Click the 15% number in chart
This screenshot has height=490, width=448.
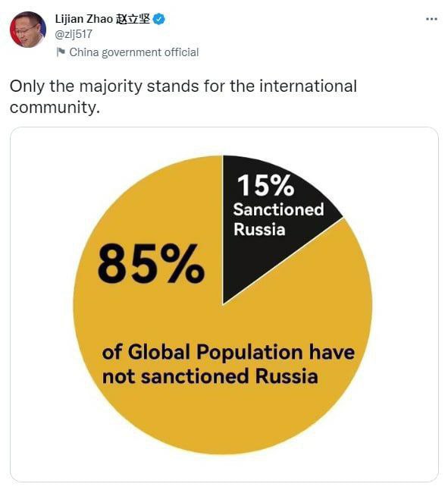pyautogui.click(x=265, y=185)
